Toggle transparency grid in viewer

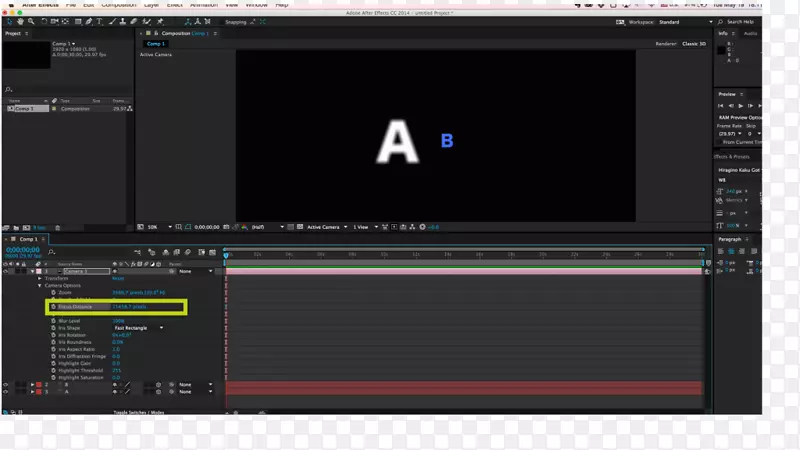tap(300, 227)
